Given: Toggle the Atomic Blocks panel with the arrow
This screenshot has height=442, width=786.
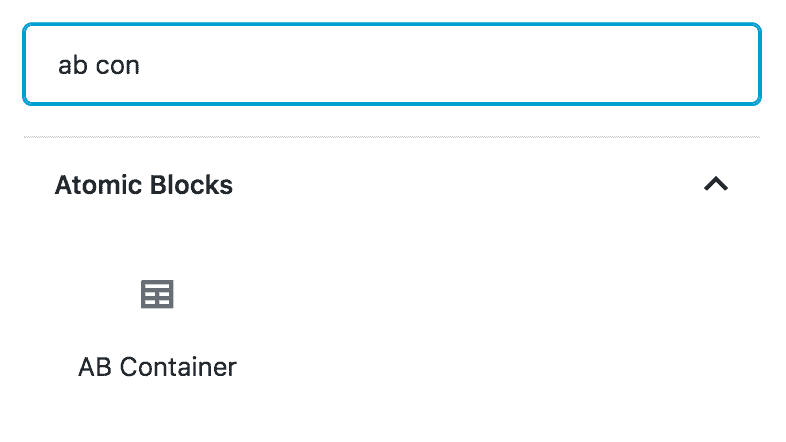Looking at the screenshot, I should tap(716, 184).
